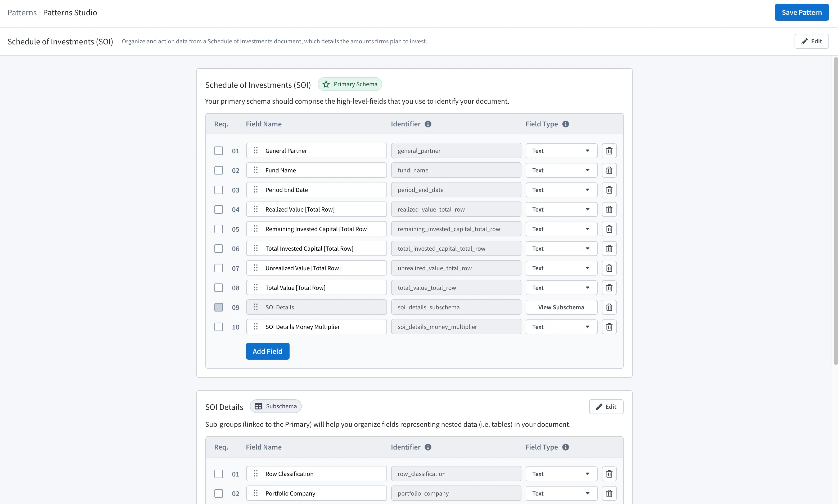Click trash icon for SOI Details Money Multiplier
Image resolution: width=838 pixels, height=504 pixels.
tap(609, 327)
